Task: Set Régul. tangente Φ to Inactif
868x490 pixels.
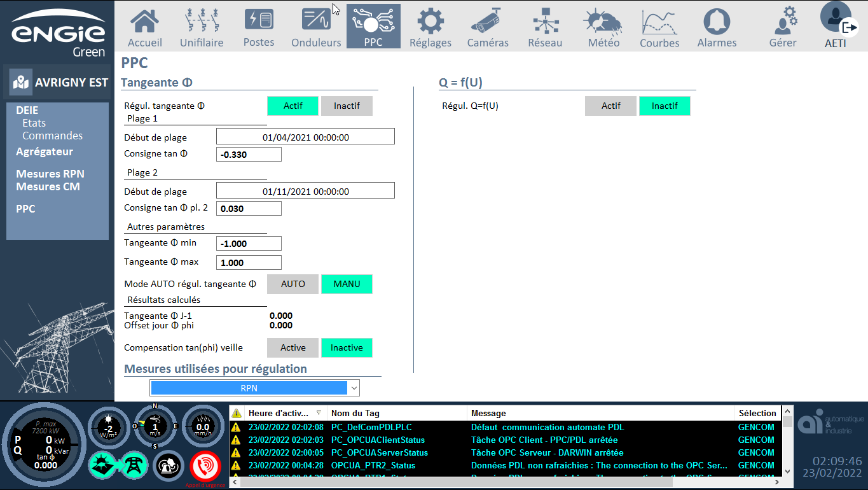Action: (x=347, y=106)
